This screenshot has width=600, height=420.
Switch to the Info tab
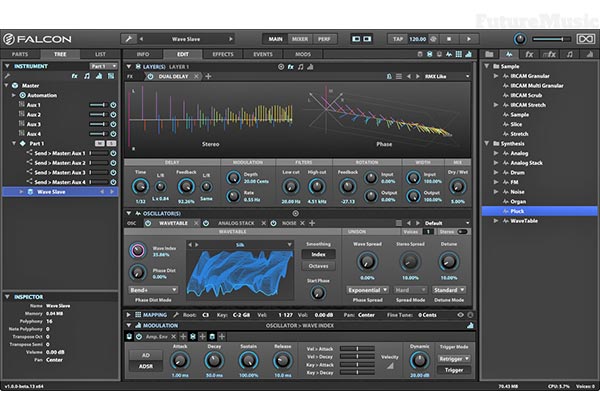(x=143, y=54)
